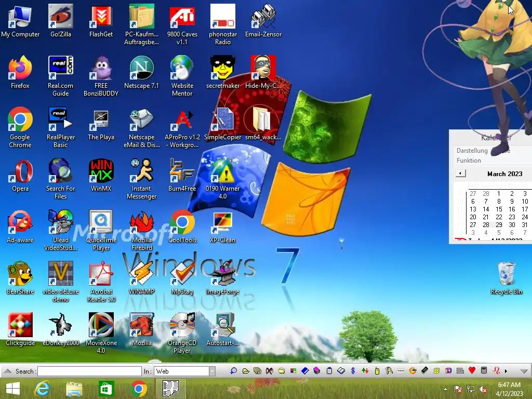Viewport: 532px width, 399px height.
Task: Launch the 9800 Caves v1.1 shortcut
Action: tap(182, 25)
